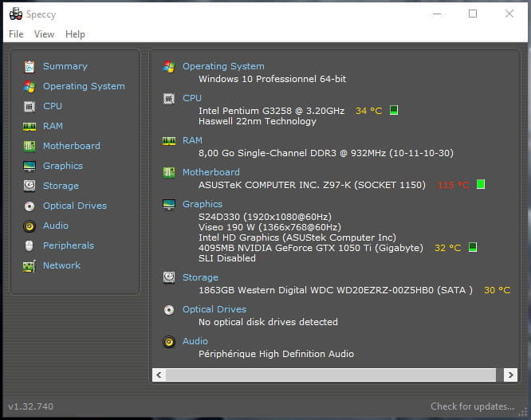Click the RAM stick icon in sidebar
This screenshot has height=420, width=531.
(x=29, y=127)
